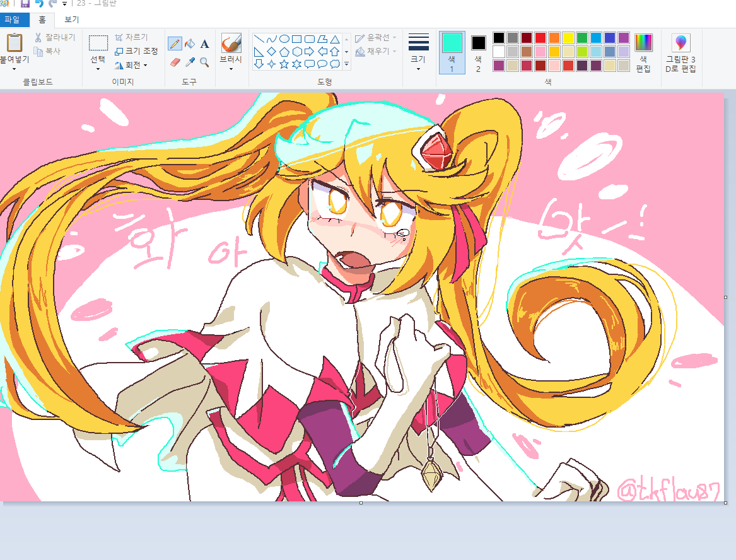Pick the pink swatch in palette second row

pos(540,52)
